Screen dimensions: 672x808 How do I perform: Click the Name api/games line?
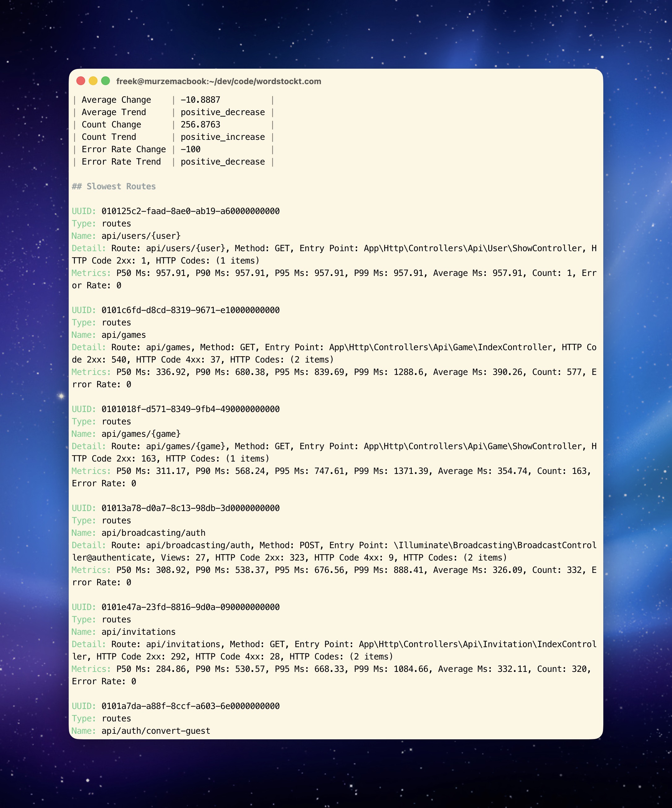[x=123, y=335]
